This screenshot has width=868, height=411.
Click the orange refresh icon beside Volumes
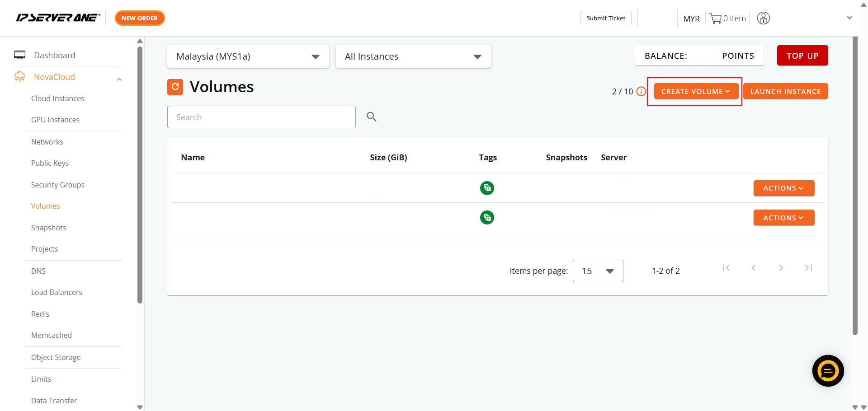175,87
